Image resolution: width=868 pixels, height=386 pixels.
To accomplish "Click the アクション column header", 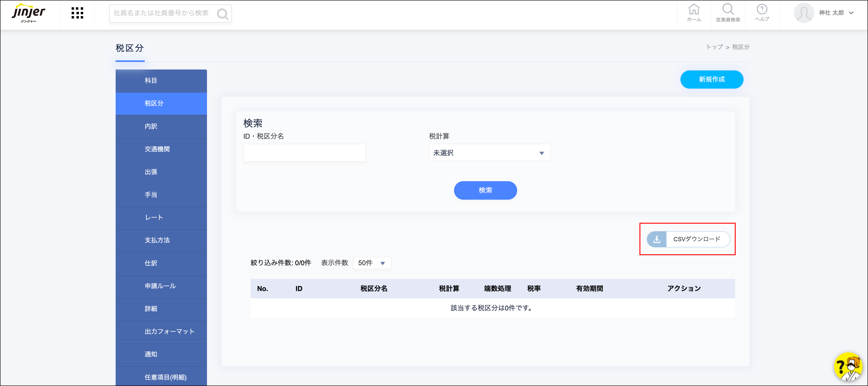I will click(684, 289).
